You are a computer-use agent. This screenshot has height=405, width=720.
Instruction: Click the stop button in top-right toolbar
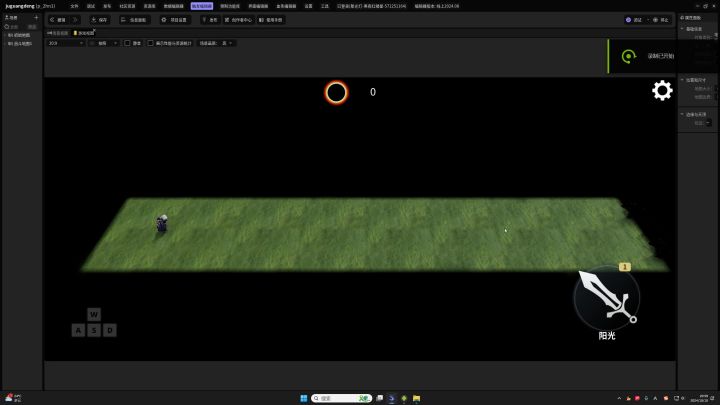click(x=661, y=20)
